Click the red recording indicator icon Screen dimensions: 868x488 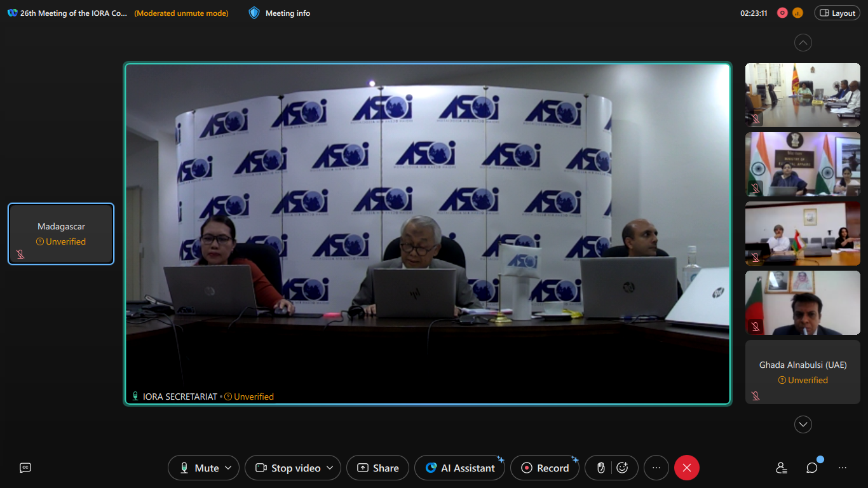[782, 13]
